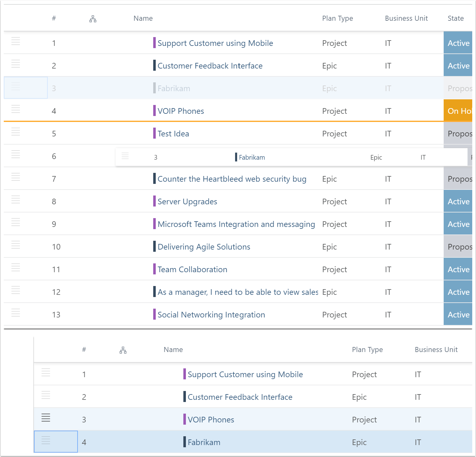Click drag handle of Delivering Agile Solutions row
This screenshot has width=476, height=457.
pyautogui.click(x=16, y=245)
